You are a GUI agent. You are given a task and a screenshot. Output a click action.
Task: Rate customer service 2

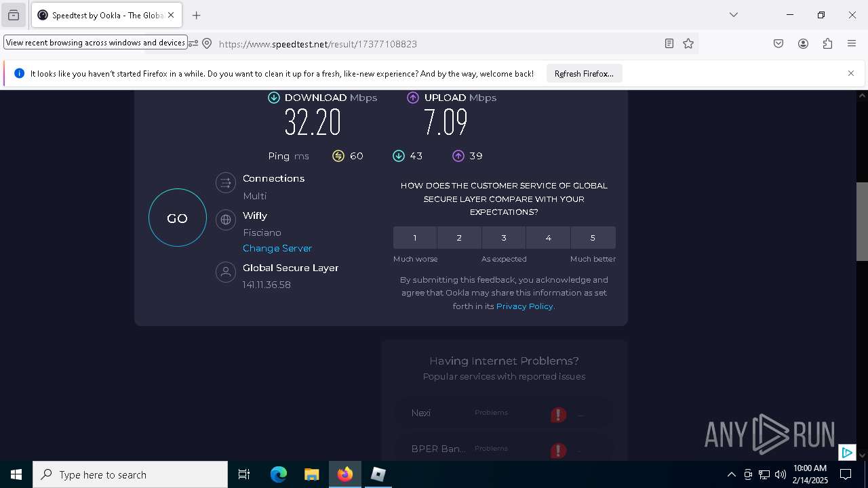(x=459, y=237)
